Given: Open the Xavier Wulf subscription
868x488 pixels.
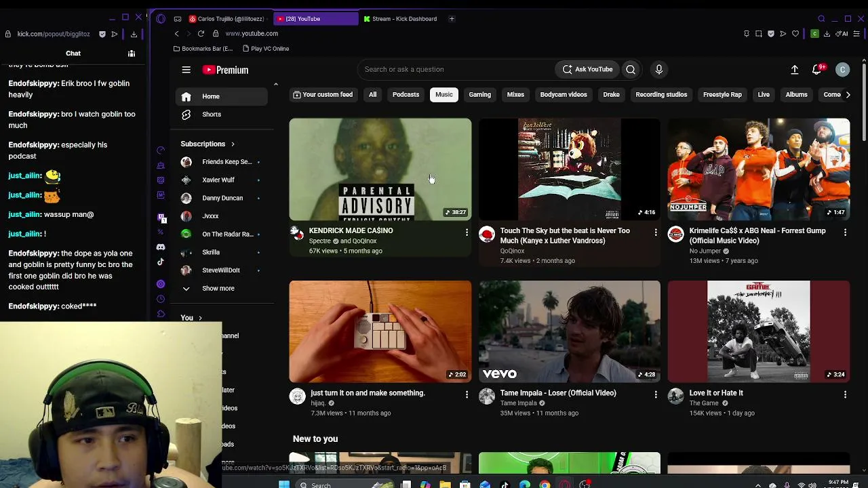Looking at the screenshot, I should tap(222, 180).
